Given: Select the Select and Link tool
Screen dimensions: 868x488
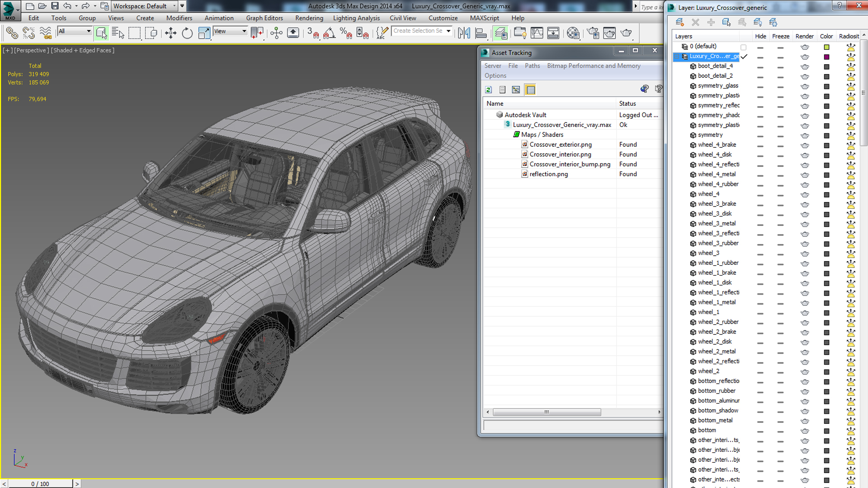Looking at the screenshot, I should tap(12, 33).
